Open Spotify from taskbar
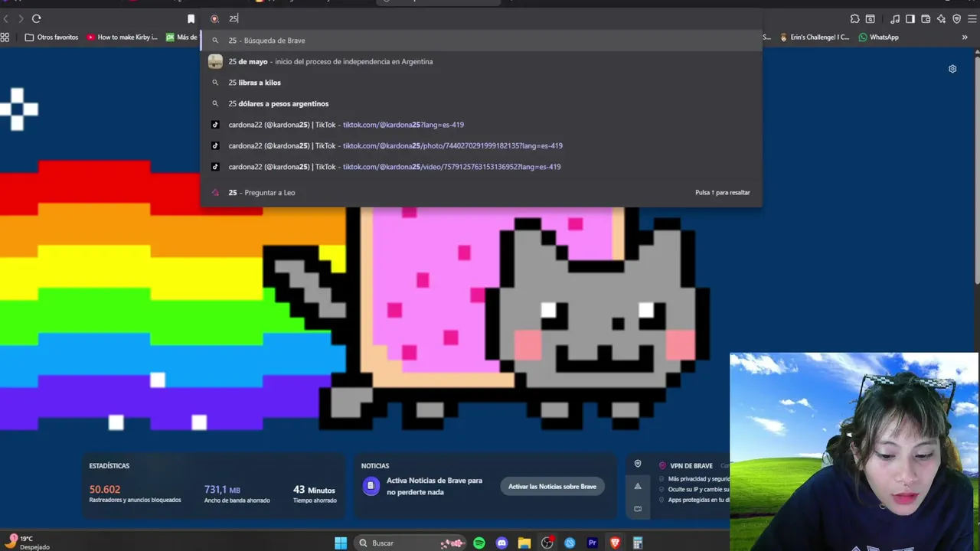The width and height of the screenshot is (980, 551). (479, 543)
